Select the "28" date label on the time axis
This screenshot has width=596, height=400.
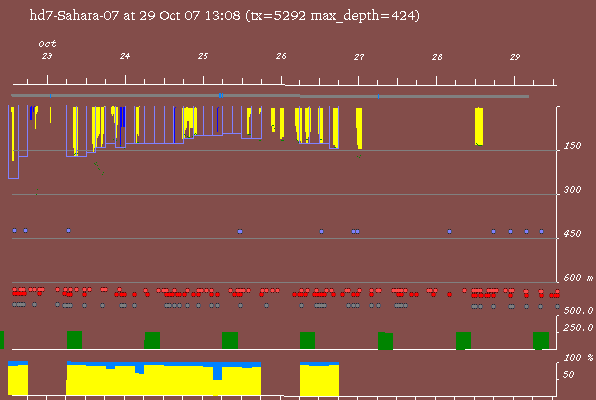pos(437,57)
